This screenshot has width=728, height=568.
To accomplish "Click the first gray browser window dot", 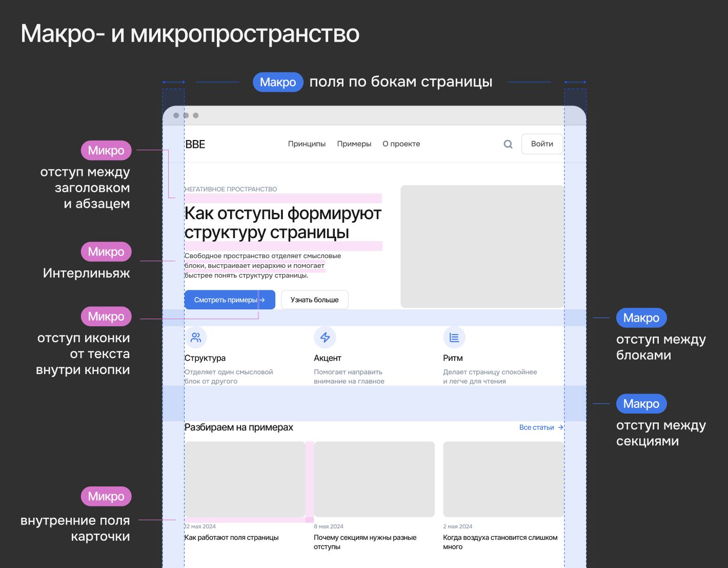I will [x=176, y=115].
